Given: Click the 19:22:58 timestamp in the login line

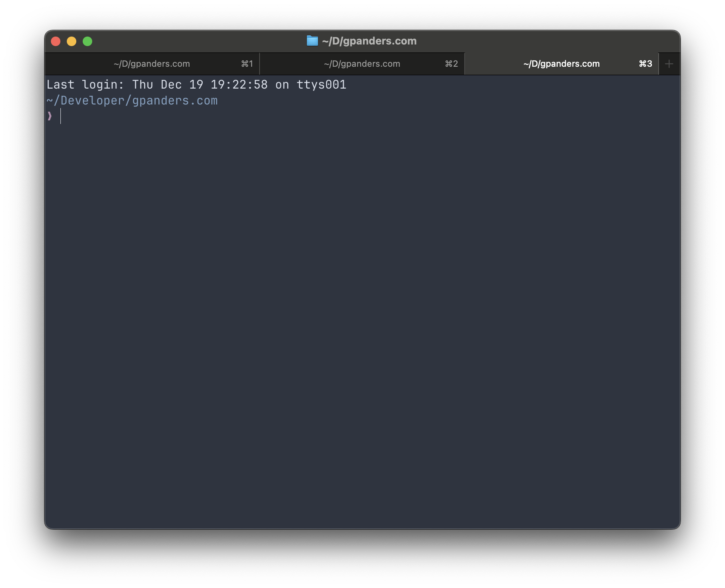Looking at the screenshot, I should coord(239,85).
